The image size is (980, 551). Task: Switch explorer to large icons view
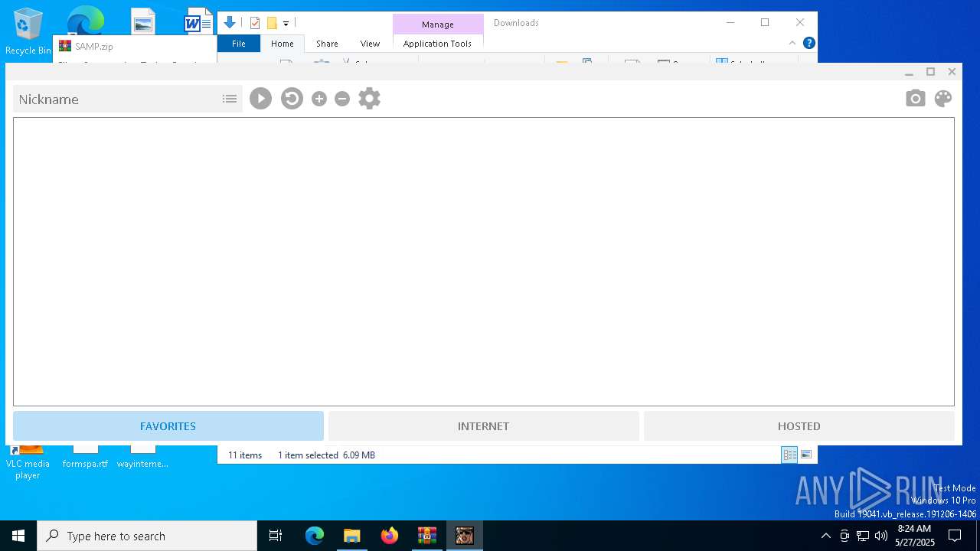tap(806, 455)
